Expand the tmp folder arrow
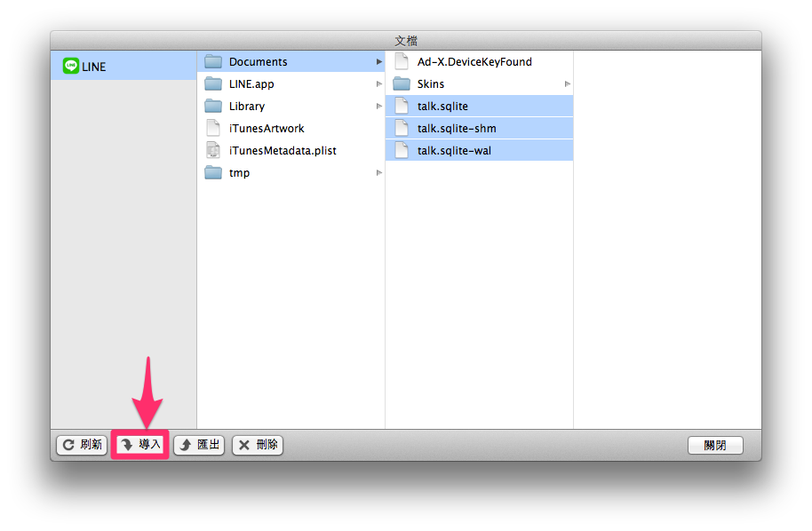Screen dimensions: 812x531 379,173
